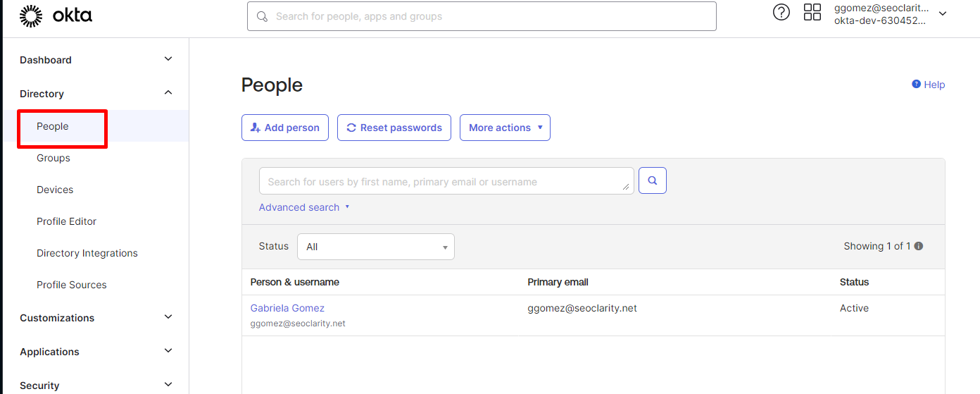Click the Reset passwords button
The height and width of the screenshot is (394, 980).
coord(394,128)
